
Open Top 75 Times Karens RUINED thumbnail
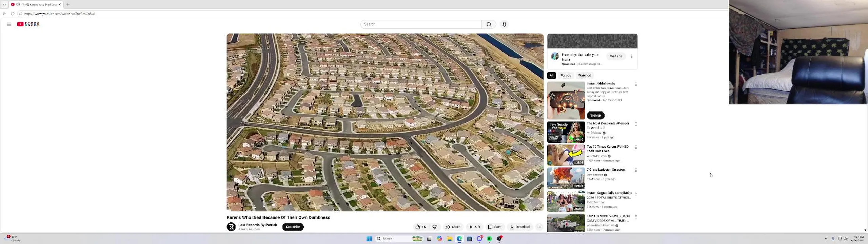pos(566,155)
